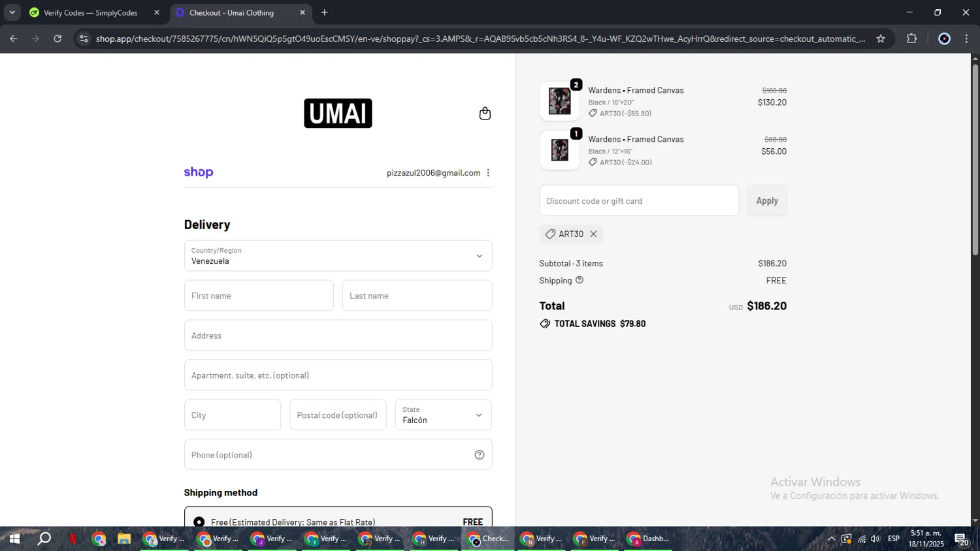
Task: Open File Explorer from taskbar
Action: tap(124, 539)
